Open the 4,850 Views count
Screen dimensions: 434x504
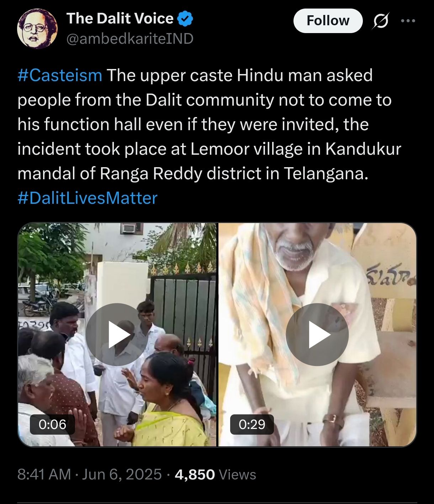coord(216,474)
